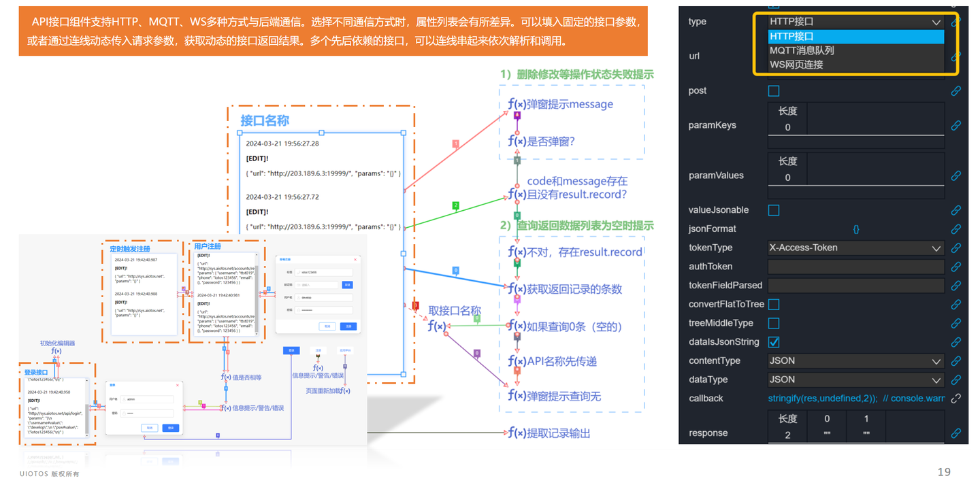Screen dimensions: 980x491
Task: Click the paramKeys 长度 value 0 cell
Action: click(x=787, y=127)
